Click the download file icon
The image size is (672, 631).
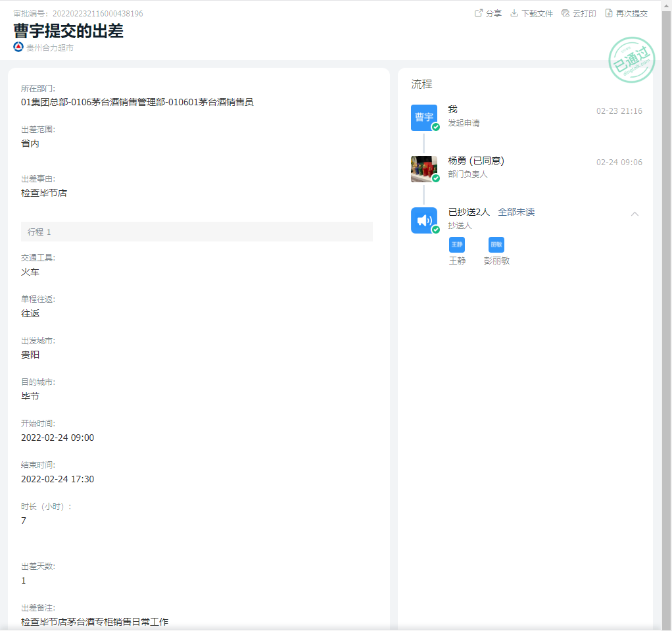[x=514, y=13]
